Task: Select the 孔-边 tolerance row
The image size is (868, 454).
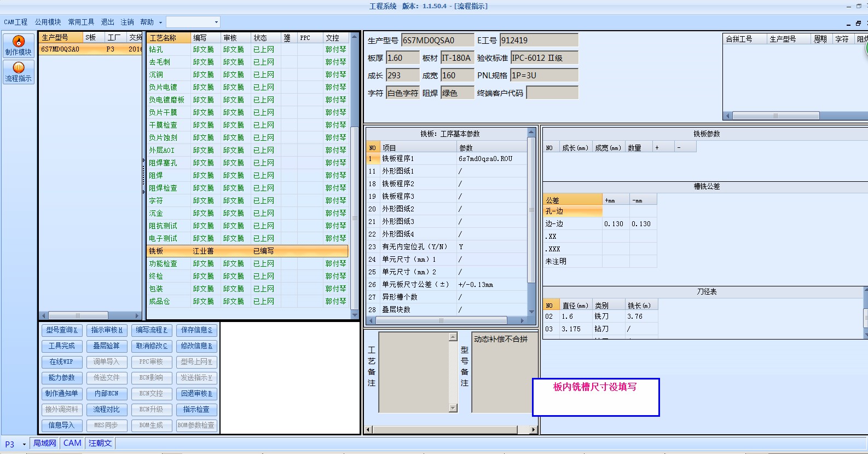Action: 600,211
